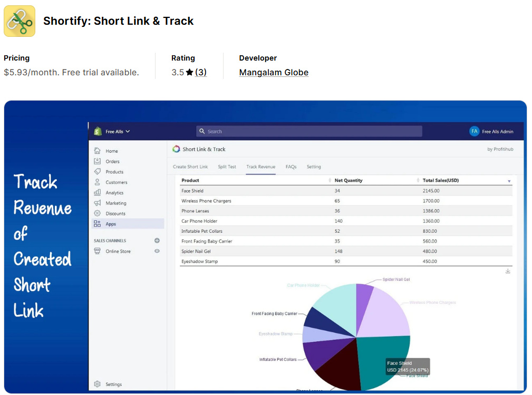Select the Wireless Phone Chargers row

(346, 201)
